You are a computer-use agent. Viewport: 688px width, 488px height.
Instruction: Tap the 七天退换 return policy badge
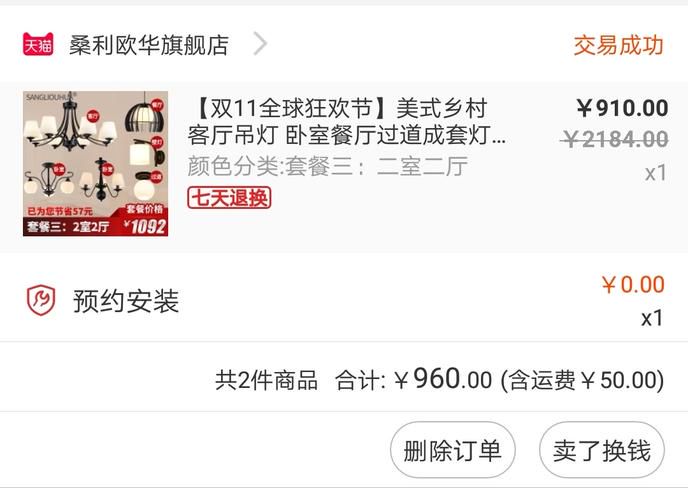point(229,197)
